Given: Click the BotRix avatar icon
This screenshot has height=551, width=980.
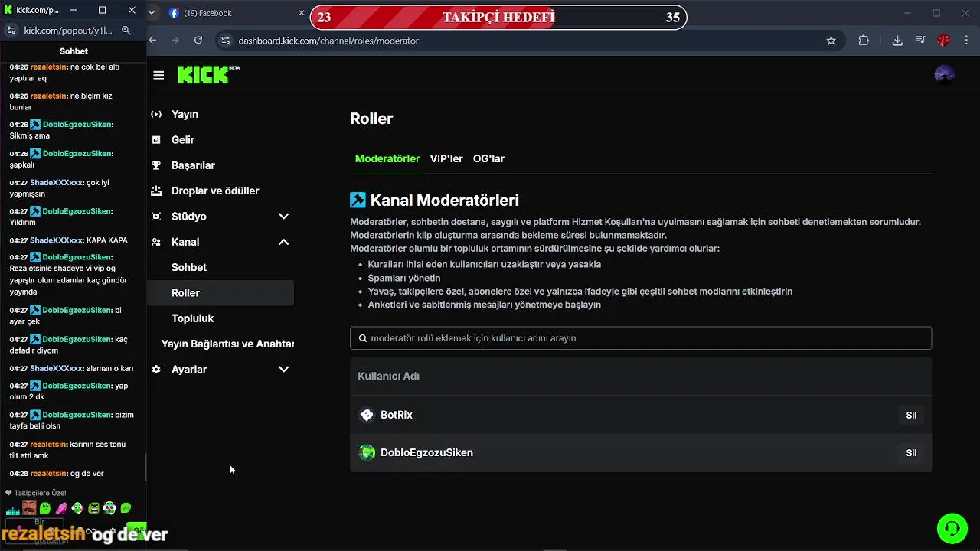Looking at the screenshot, I should pos(367,415).
